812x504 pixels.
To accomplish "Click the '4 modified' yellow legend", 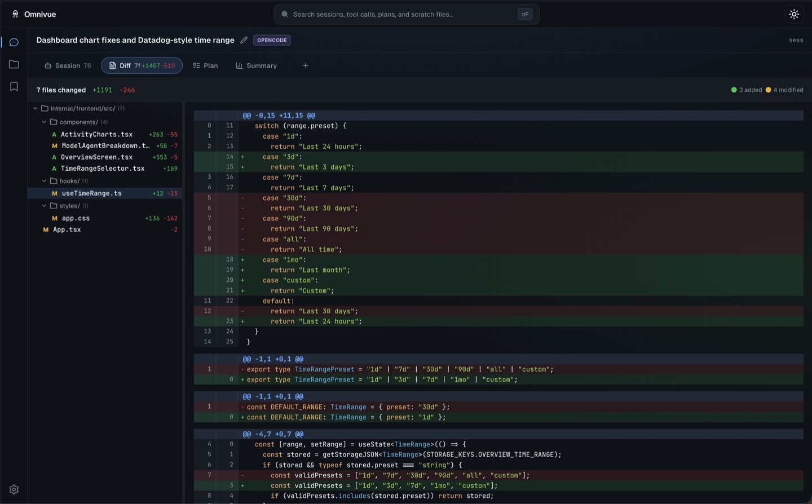I will click(784, 90).
